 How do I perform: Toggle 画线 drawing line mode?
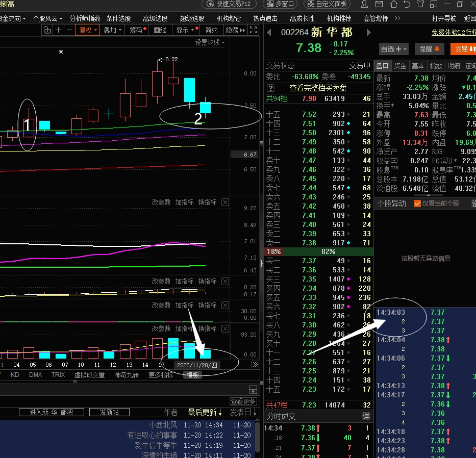pos(160,31)
